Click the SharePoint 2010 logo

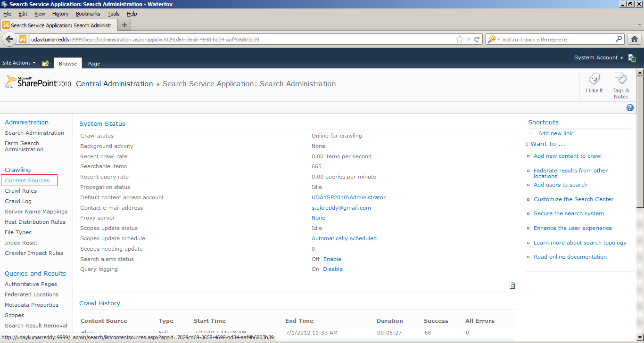(38, 82)
